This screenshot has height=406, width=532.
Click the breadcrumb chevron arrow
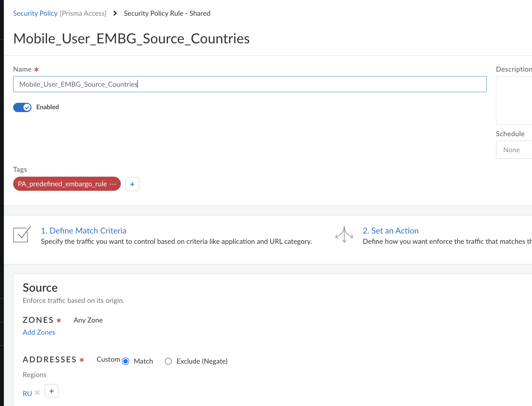click(115, 13)
